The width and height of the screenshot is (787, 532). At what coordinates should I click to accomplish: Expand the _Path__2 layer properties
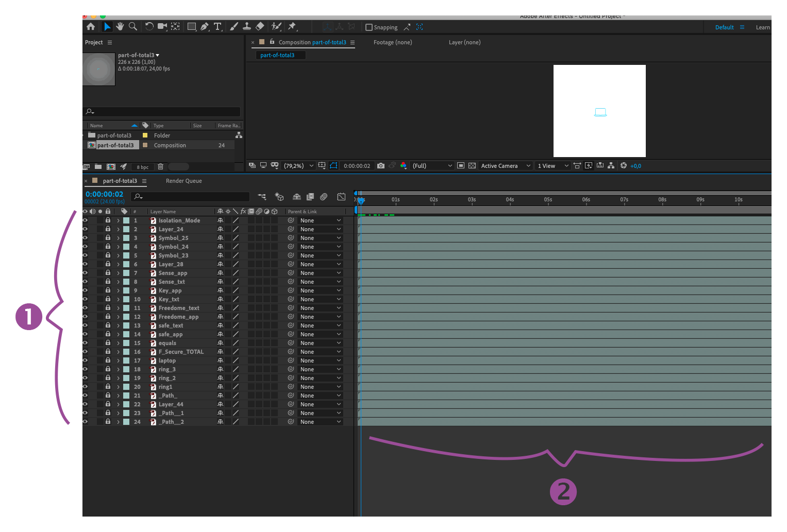click(x=118, y=422)
